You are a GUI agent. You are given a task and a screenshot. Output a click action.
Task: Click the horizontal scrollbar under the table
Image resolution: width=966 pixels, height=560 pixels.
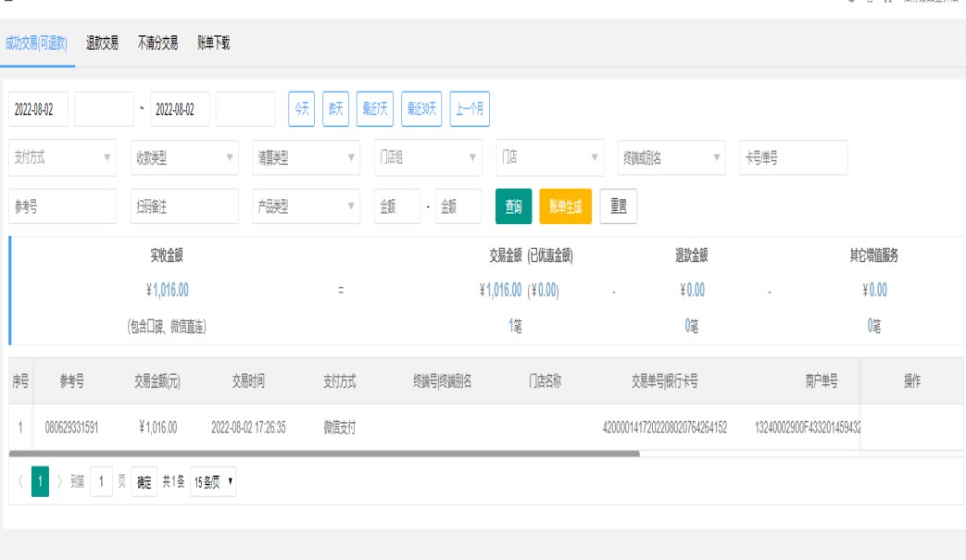click(324, 454)
